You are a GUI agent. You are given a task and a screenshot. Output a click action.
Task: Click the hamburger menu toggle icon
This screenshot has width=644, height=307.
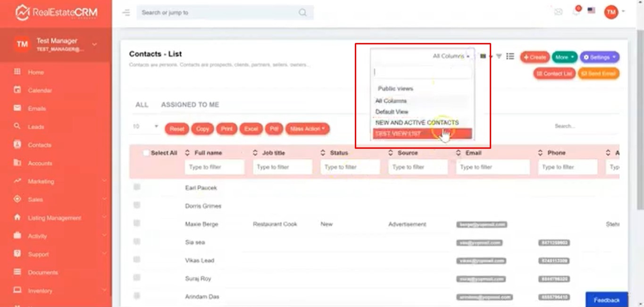(126, 13)
